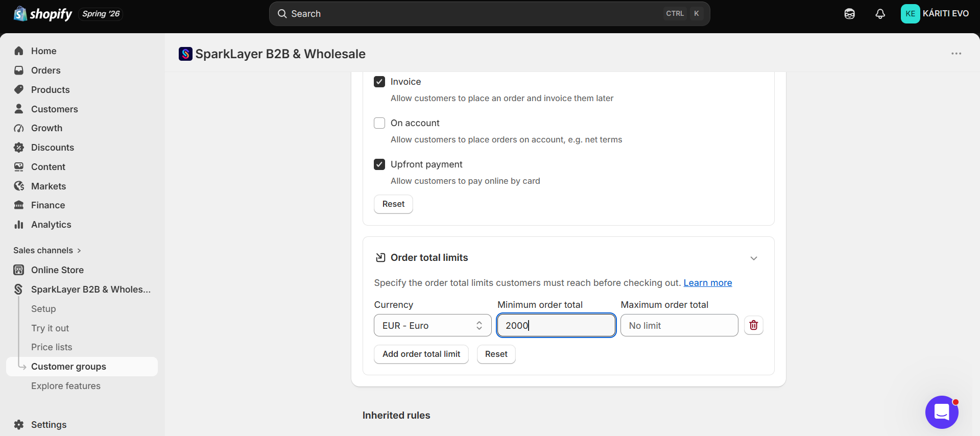Click the Online Store storefront icon
Image resolution: width=980 pixels, height=436 pixels.
point(19,270)
